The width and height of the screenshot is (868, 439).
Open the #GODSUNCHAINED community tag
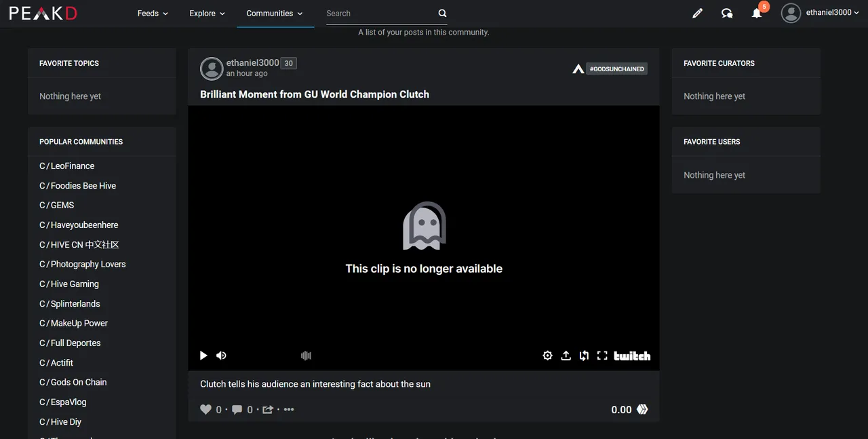[617, 69]
